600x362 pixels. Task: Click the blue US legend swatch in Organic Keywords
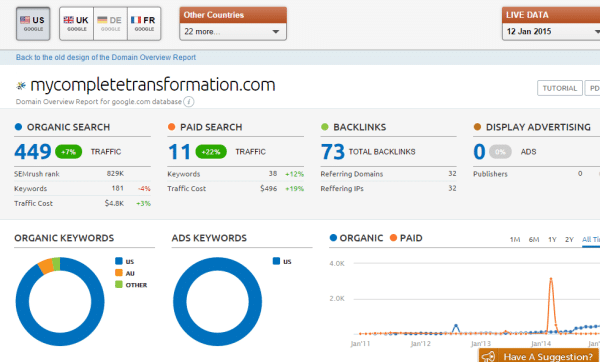[119, 261]
